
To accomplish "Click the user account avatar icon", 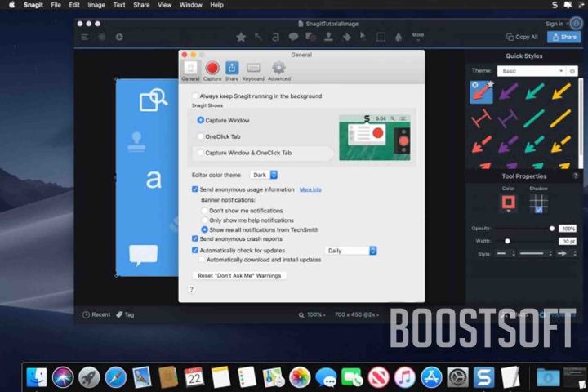I will click(576, 24).
